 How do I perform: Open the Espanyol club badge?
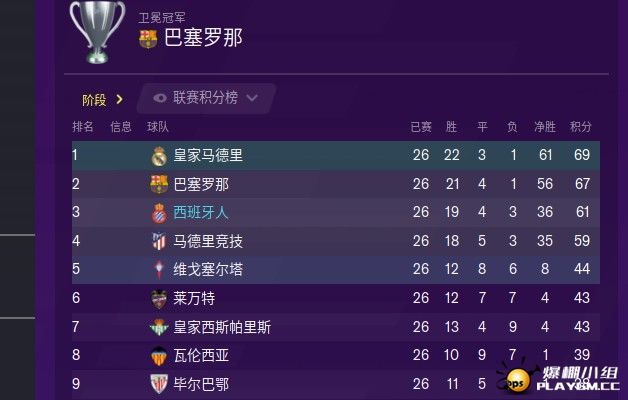click(x=159, y=213)
